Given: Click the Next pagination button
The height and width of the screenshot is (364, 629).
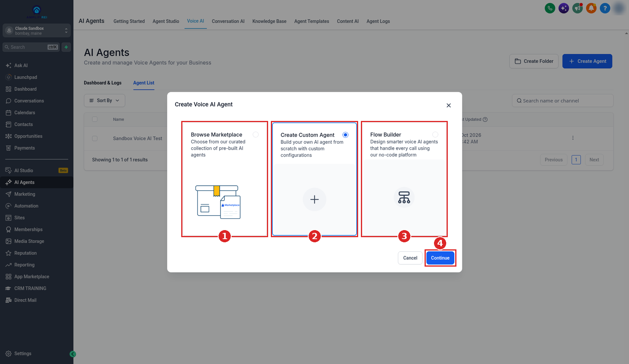Looking at the screenshot, I should [594, 160].
